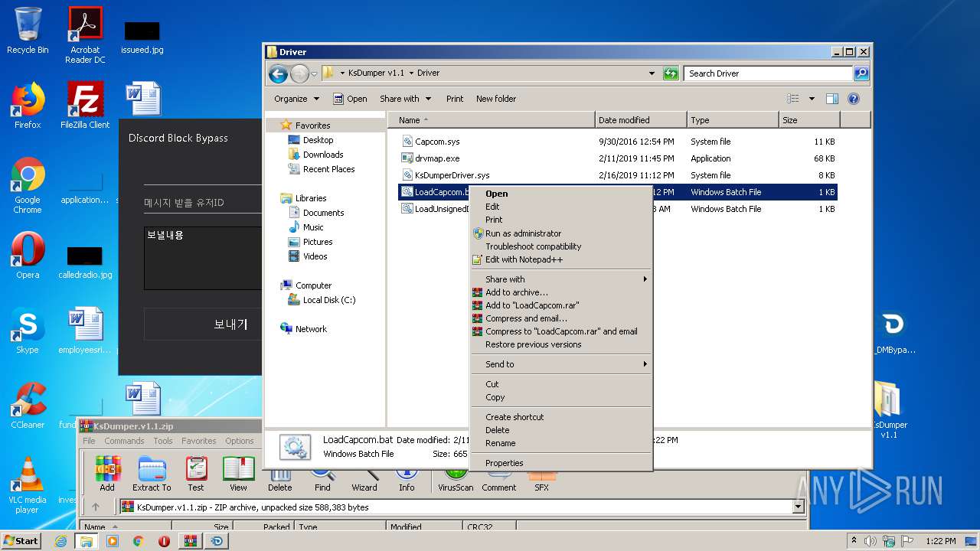Open the Recycle Bin desktop icon
Screen dimensions: 980x551
(x=28, y=31)
